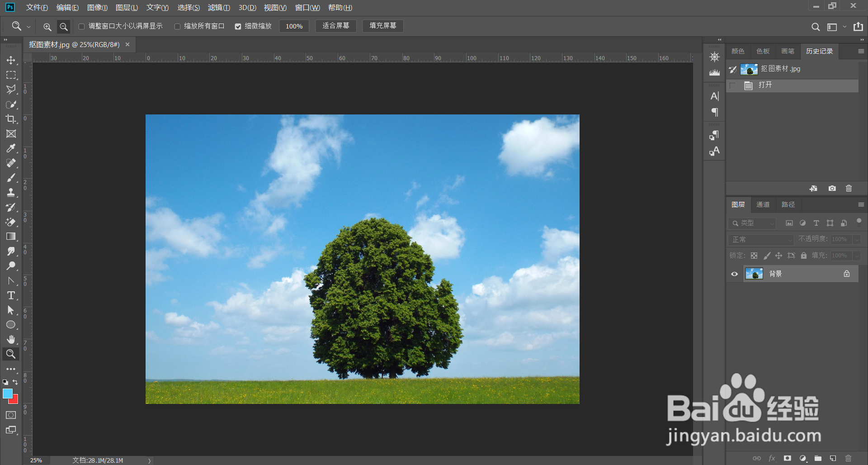This screenshot has height=465, width=868.
Task: Select the Pen tool
Action: [x=11, y=281]
